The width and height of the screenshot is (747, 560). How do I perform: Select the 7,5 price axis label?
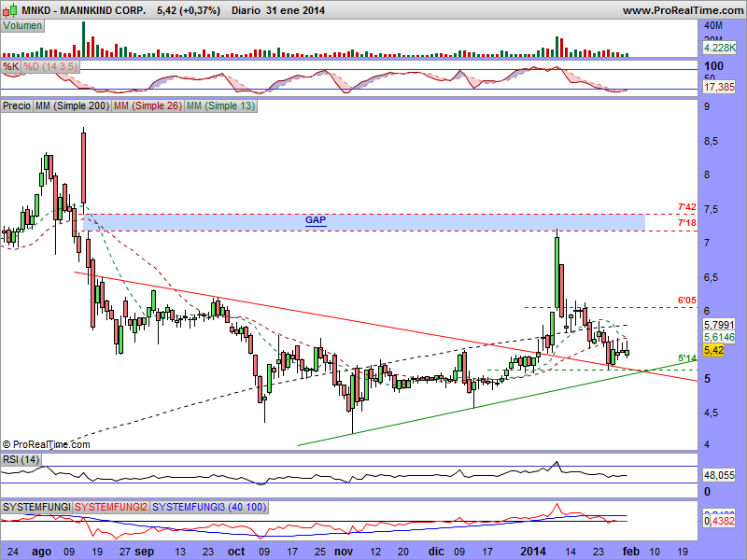click(713, 209)
